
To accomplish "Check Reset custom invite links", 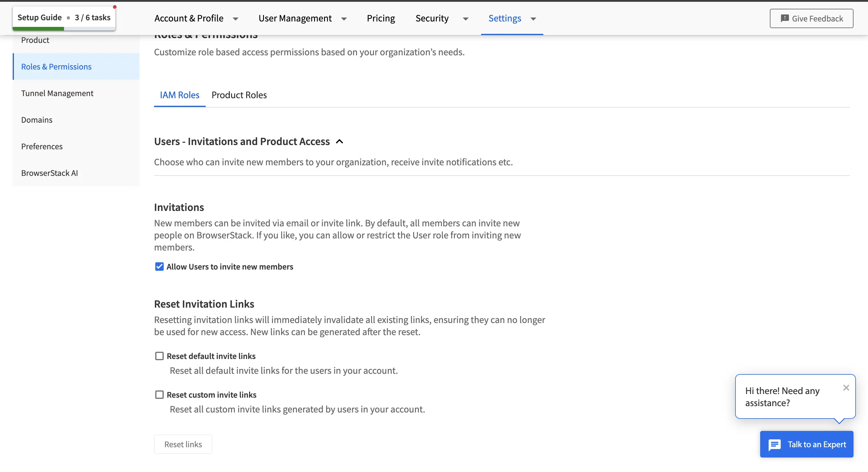I will coord(159,394).
